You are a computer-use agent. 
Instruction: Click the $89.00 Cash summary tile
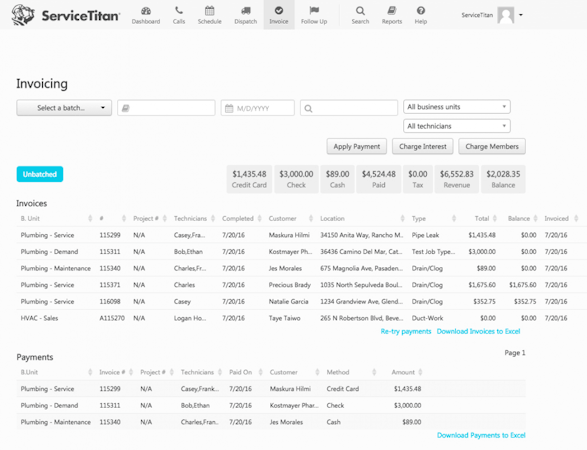coord(337,179)
